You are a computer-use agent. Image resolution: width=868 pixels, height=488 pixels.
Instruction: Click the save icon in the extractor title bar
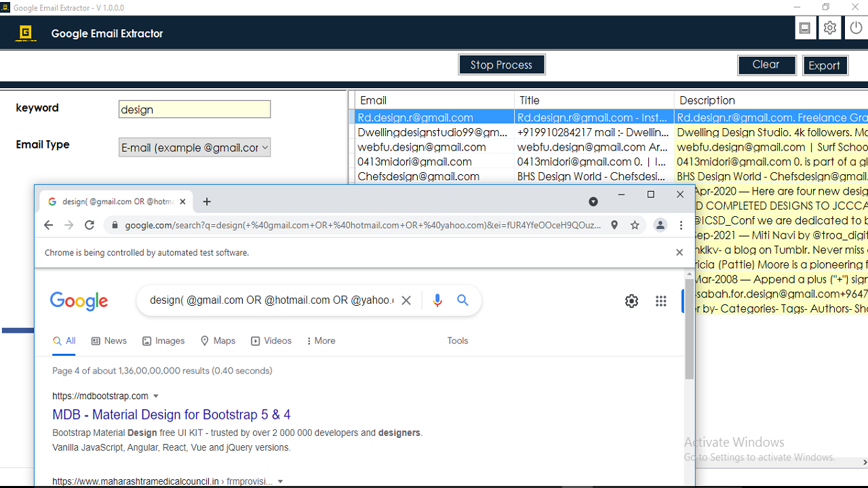coord(805,28)
